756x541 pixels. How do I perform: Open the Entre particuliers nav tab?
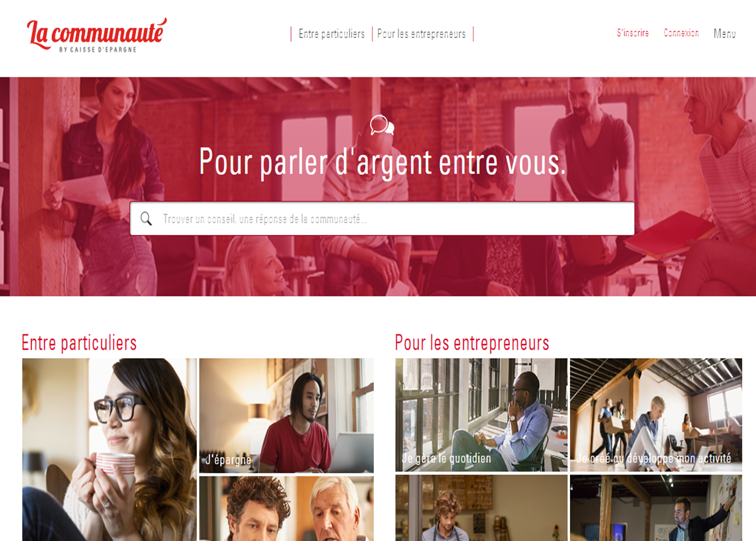[x=332, y=34]
